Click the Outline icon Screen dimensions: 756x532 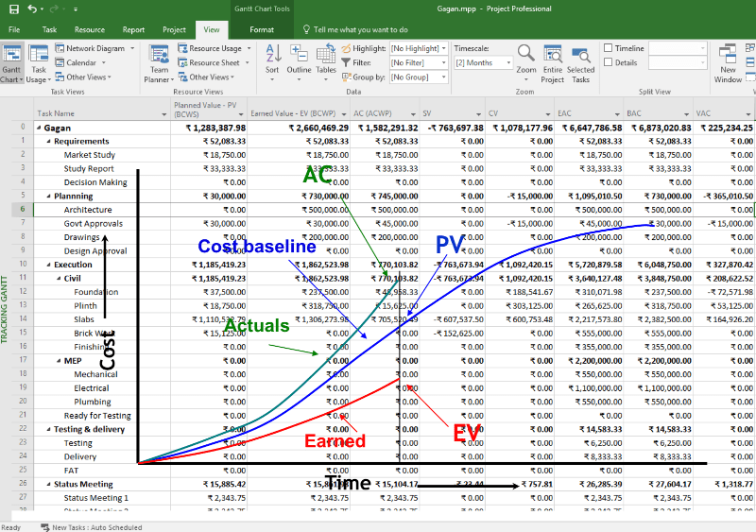(299, 57)
